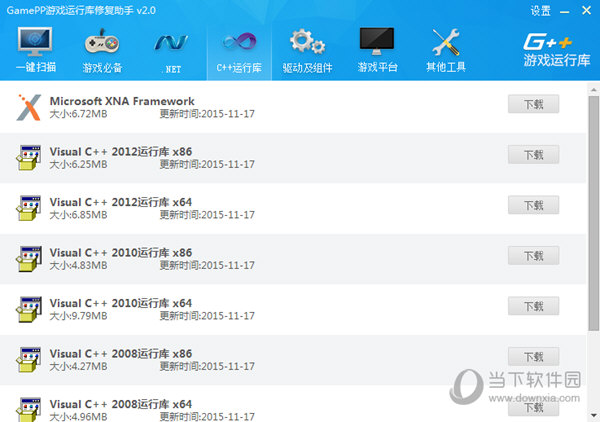
Task: Download Visual C++ 2008运行库 x86
Action: (x=533, y=357)
